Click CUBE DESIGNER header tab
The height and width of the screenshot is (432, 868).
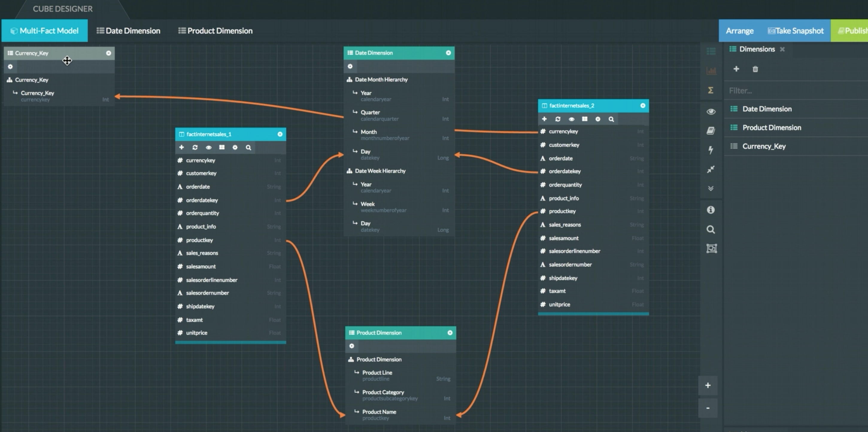point(63,9)
